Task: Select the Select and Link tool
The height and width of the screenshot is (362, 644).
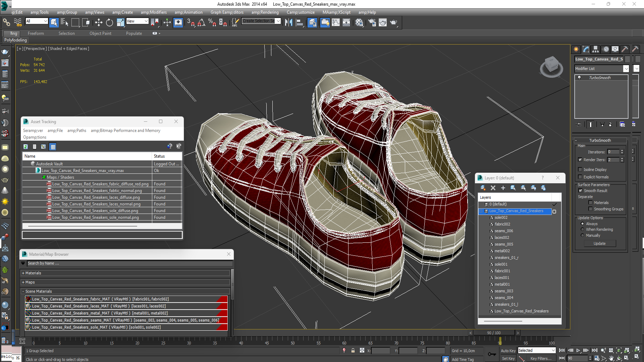Action: (6, 22)
